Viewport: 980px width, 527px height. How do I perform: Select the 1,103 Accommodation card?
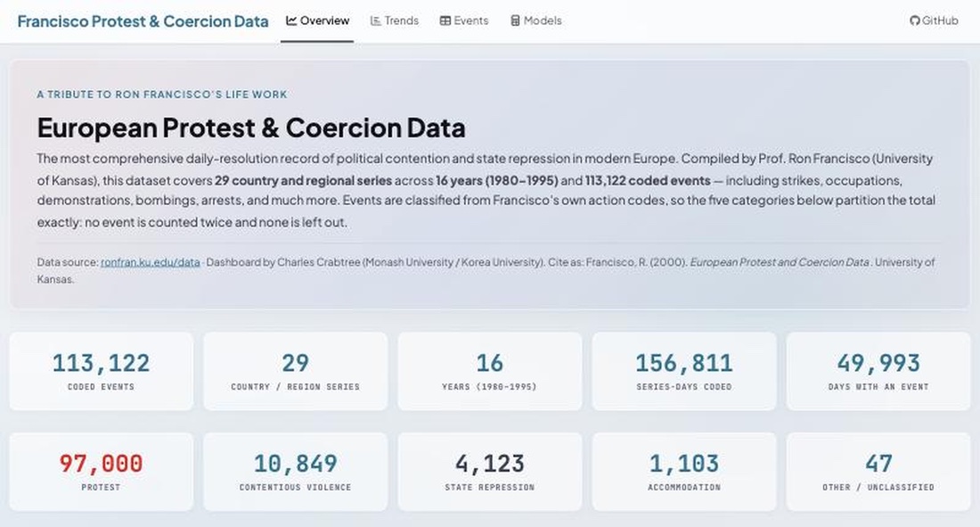684,472
